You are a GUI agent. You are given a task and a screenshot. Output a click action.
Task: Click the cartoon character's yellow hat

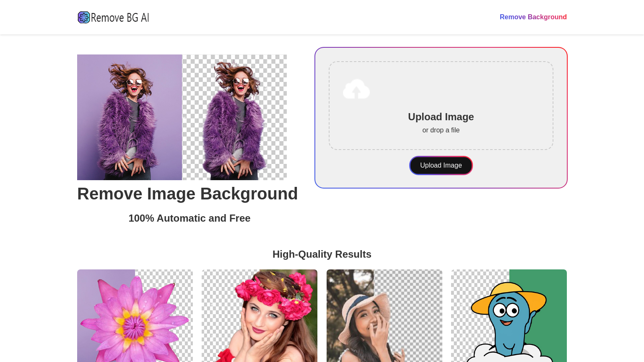tap(509, 293)
